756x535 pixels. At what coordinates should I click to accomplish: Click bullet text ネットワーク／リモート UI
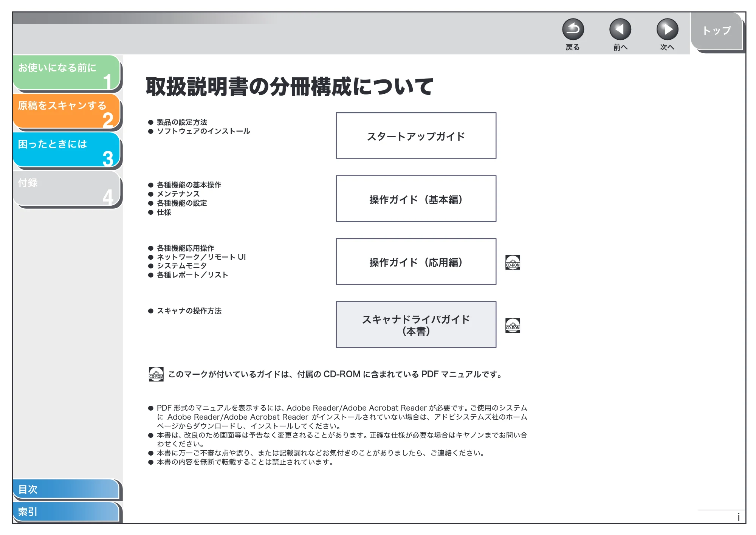[x=201, y=257]
